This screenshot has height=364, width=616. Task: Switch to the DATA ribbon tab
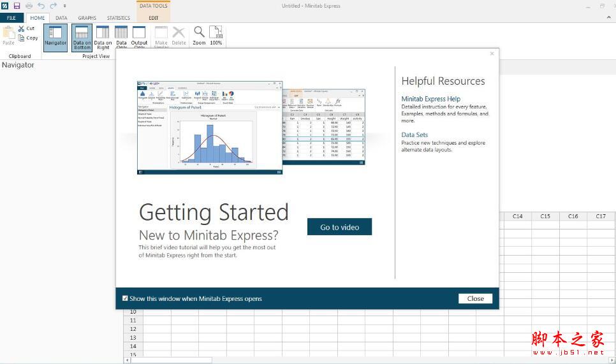[61, 18]
